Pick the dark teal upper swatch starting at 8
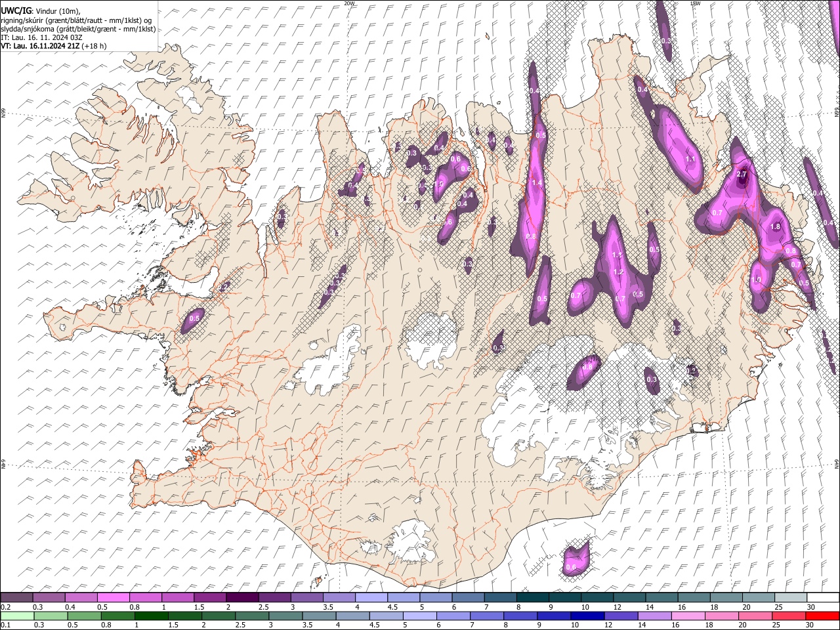840x630 pixels. click(532, 597)
